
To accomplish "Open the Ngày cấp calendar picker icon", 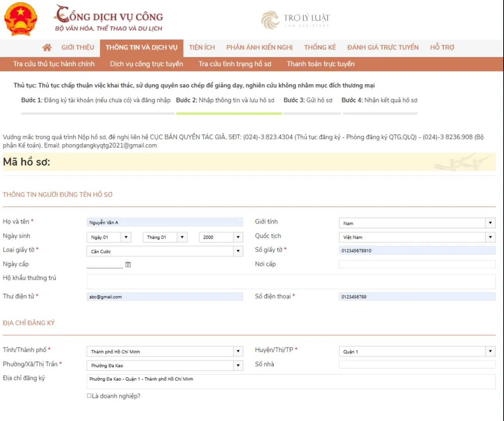I will click(x=128, y=265).
